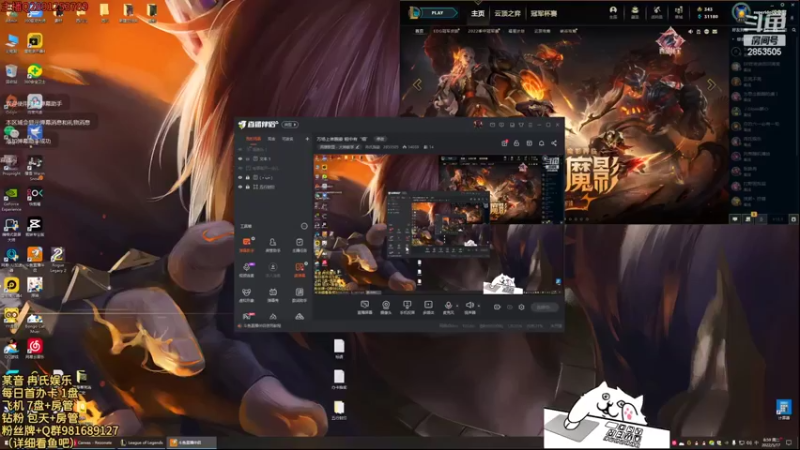Click the start streaming button

point(544,307)
